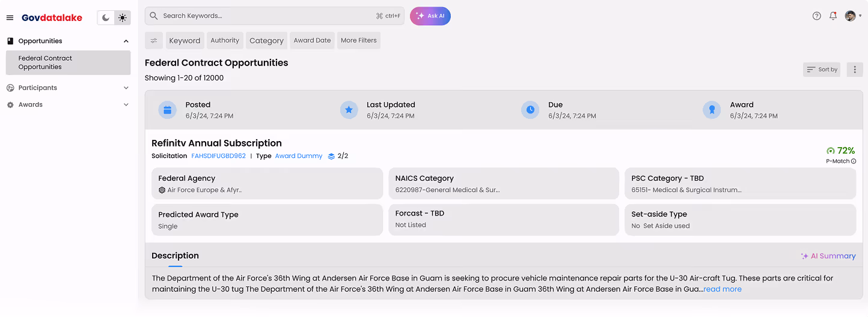
Task: Click the AI Summary sparkle icon
Action: pos(804,256)
